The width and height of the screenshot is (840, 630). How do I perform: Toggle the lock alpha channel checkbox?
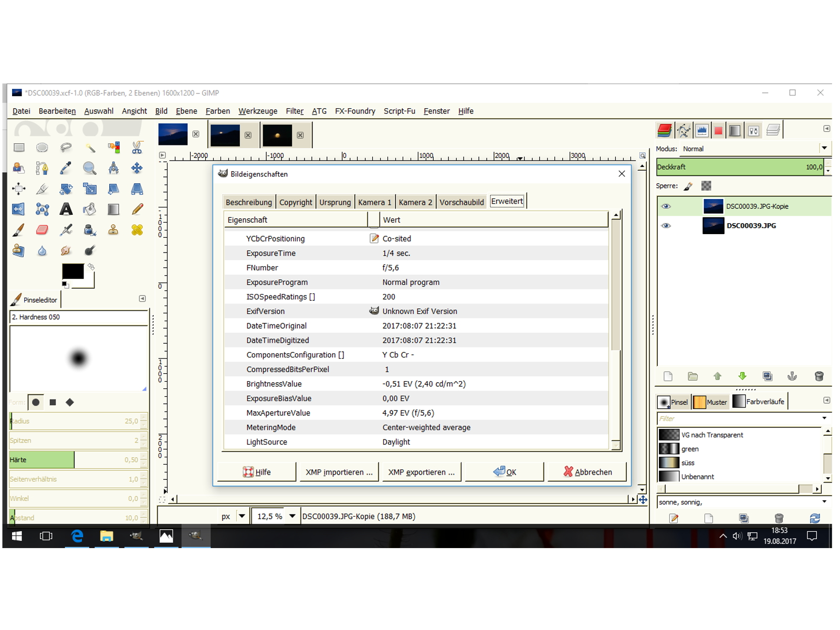(706, 186)
